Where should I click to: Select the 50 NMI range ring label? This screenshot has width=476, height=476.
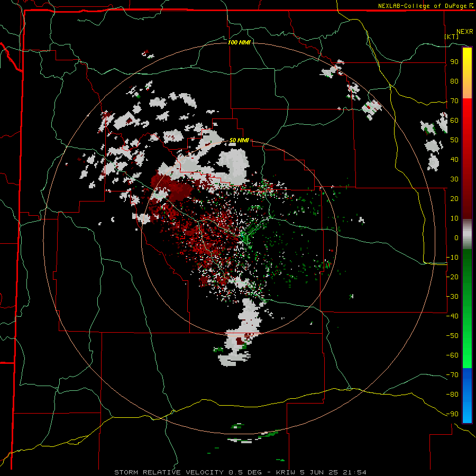(239, 140)
